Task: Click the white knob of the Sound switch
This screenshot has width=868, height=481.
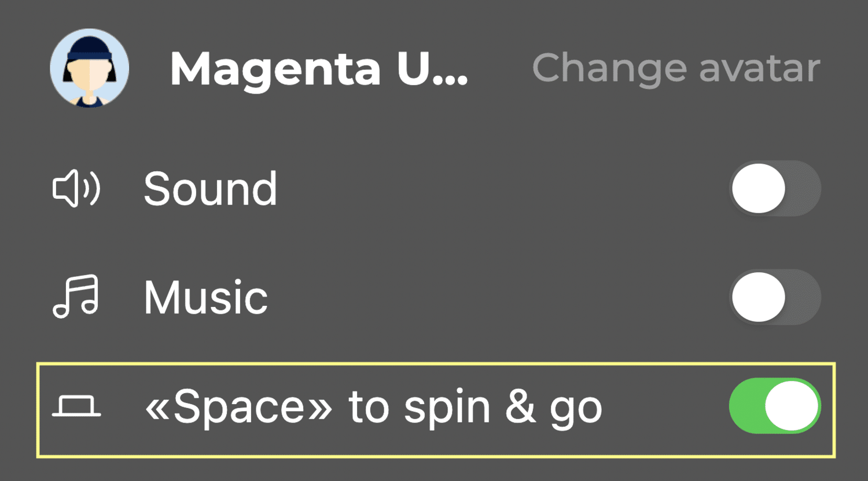Action: (759, 188)
